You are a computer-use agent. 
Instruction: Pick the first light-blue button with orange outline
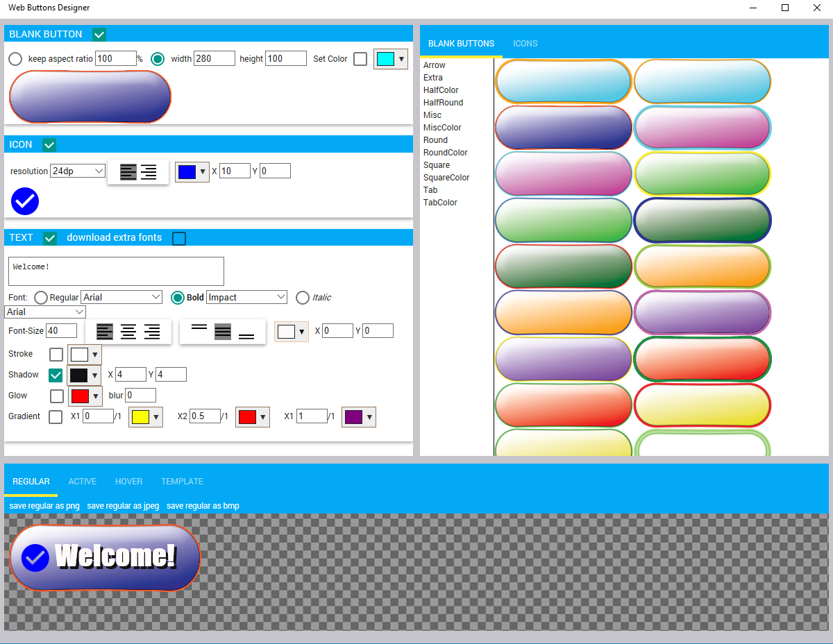564,82
